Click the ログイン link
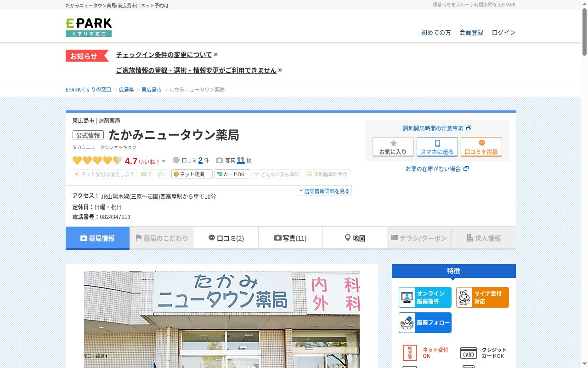The image size is (588, 368). tap(503, 33)
